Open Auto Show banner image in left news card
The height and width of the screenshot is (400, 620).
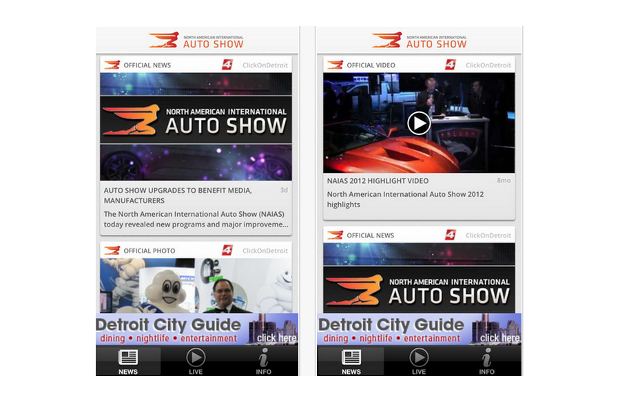(x=196, y=126)
